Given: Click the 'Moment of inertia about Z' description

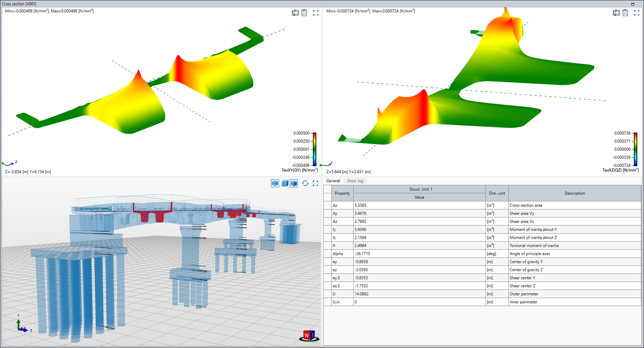Looking at the screenshot, I should (574, 238).
